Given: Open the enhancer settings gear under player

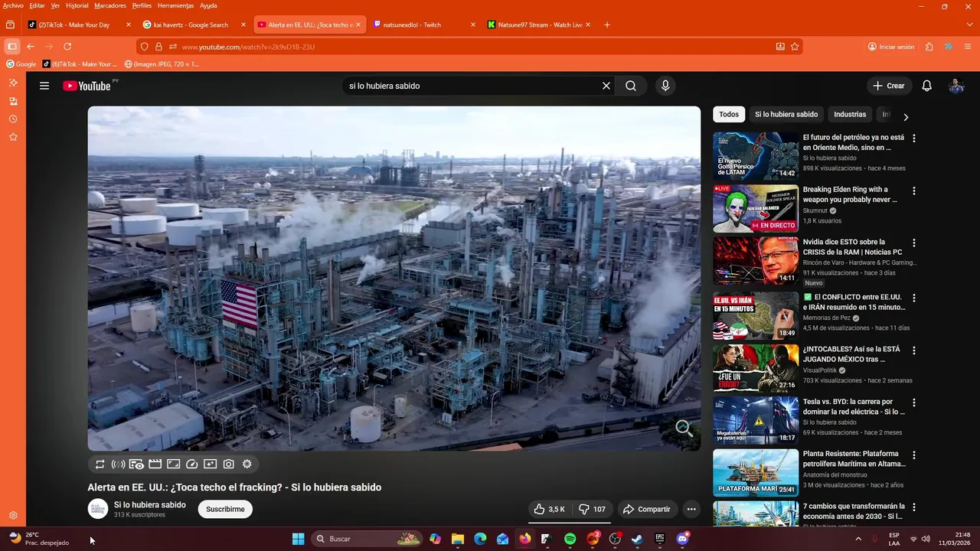Looking at the screenshot, I should click(247, 464).
